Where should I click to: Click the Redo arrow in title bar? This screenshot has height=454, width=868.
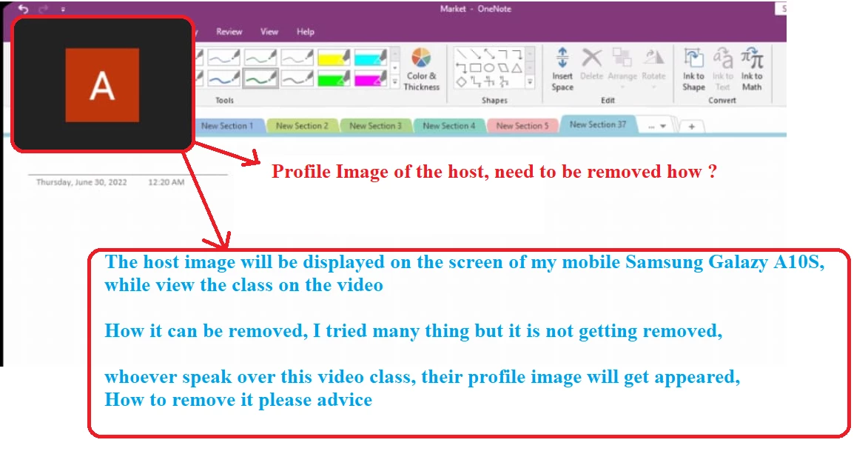[x=44, y=9]
